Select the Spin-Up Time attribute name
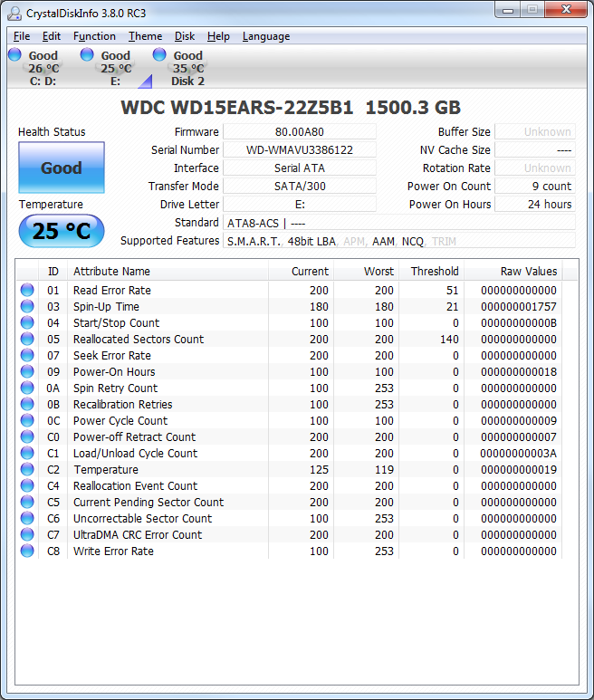 coord(106,306)
